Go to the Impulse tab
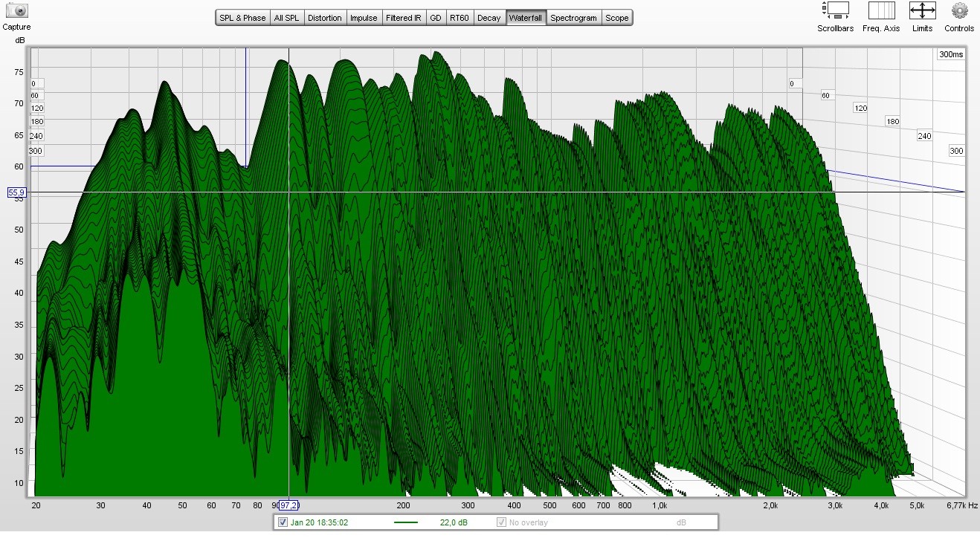Viewport: 980px width, 538px height. coord(364,18)
